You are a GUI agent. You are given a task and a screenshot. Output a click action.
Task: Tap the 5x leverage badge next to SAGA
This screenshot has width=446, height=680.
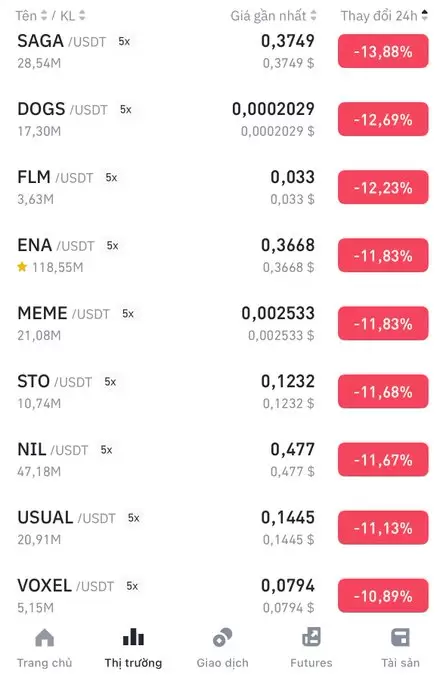[x=124, y=42]
